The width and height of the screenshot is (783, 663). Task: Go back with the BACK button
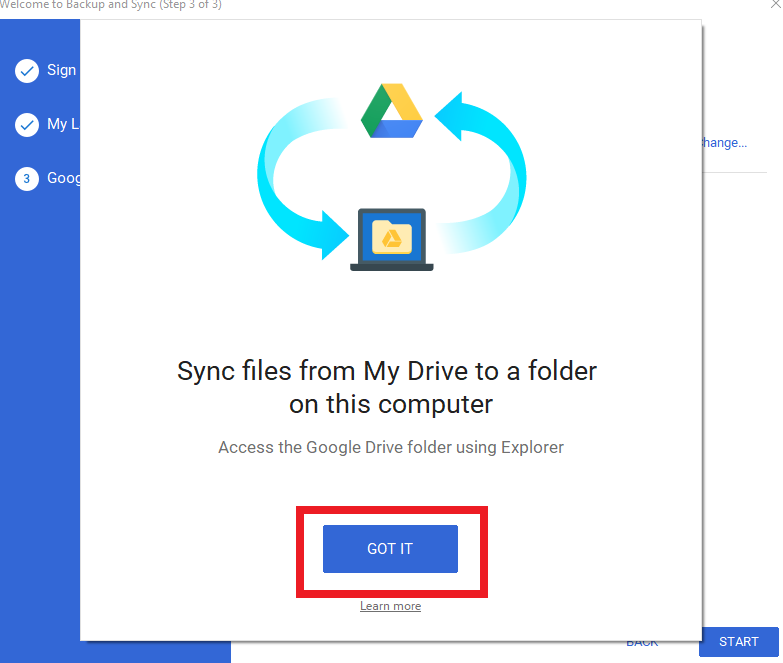coord(642,644)
